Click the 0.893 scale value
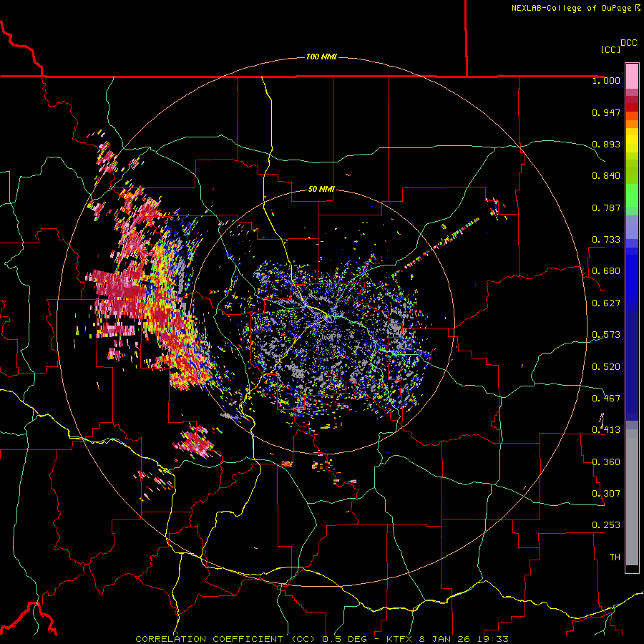 pyautogui.click(x=606, y=144)
